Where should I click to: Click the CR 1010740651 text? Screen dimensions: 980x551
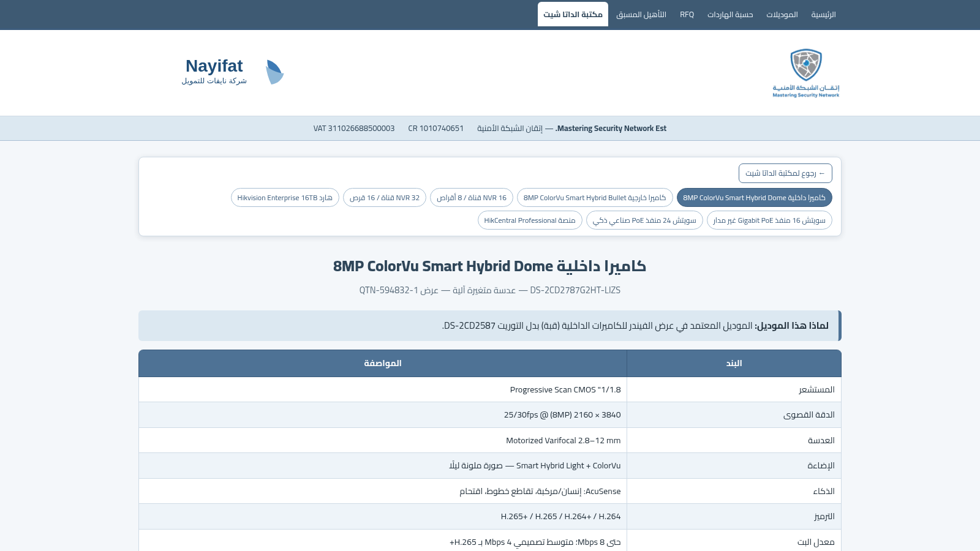pos(436,129)
